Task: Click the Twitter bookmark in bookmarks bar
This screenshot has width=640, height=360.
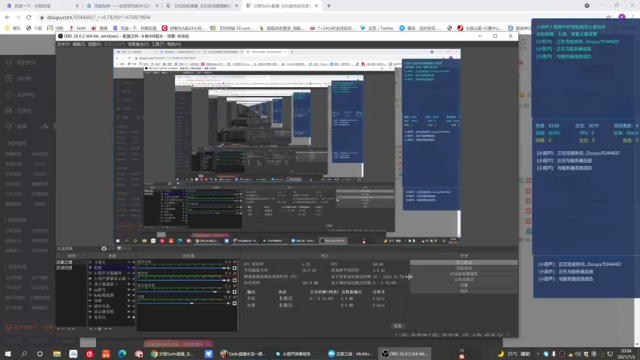Action: tap(378, 28)
